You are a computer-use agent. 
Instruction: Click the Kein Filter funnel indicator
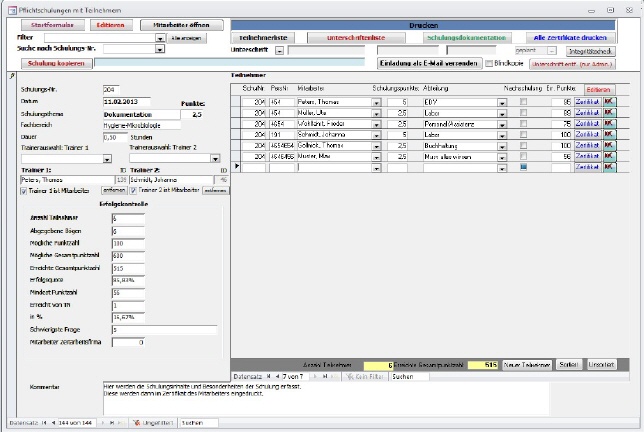tap(364, 376)
